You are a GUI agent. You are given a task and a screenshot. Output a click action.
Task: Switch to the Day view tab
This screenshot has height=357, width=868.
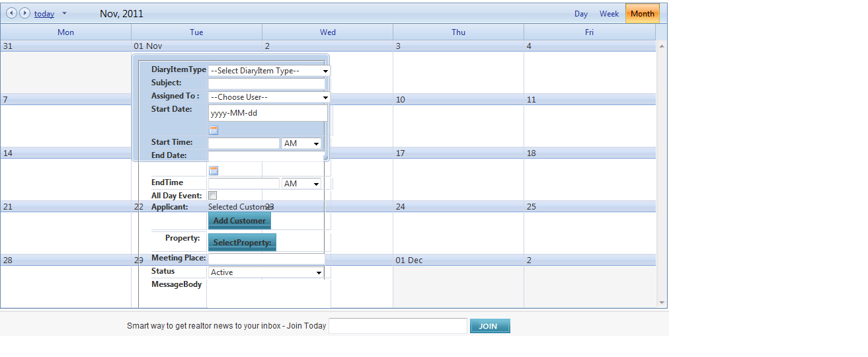click(x=581, y=14)
